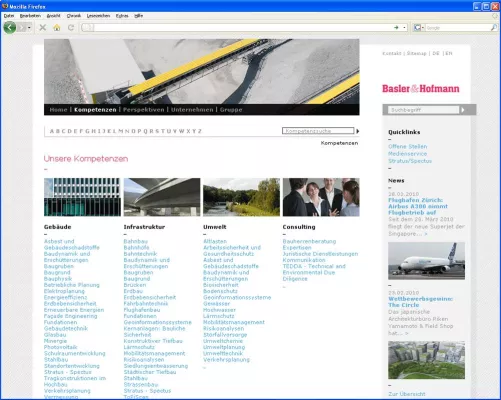The width and height of the screenshot is (501, 400).
Task: Open the Gruppe navigation tab
Action: (x=231, y=110)
